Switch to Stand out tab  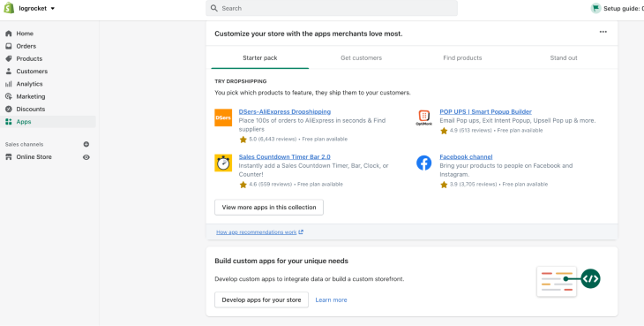pyautogui.click(x=564, y=58)
